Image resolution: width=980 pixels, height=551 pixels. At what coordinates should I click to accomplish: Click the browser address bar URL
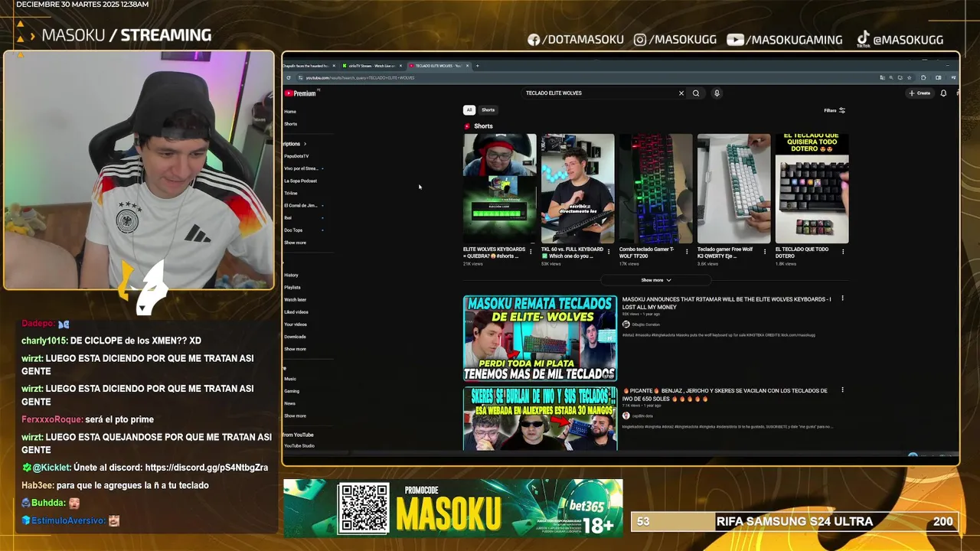[x=360, y=77]
